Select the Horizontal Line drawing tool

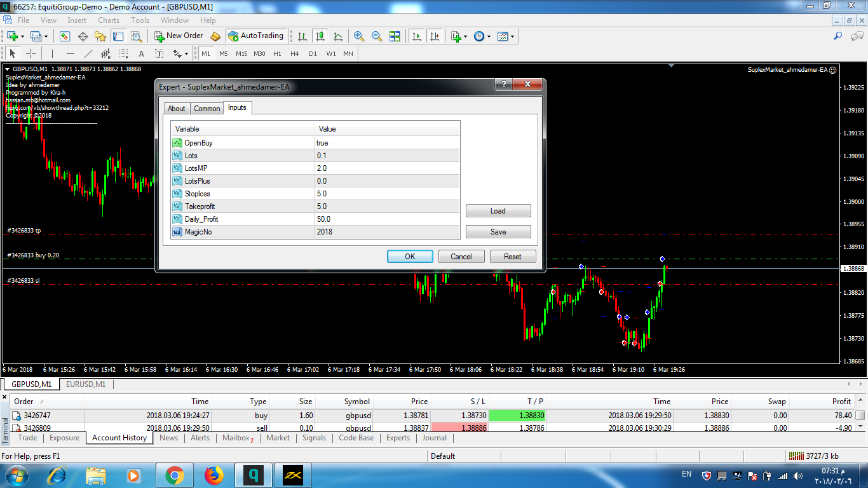click(x=71, y=53)
